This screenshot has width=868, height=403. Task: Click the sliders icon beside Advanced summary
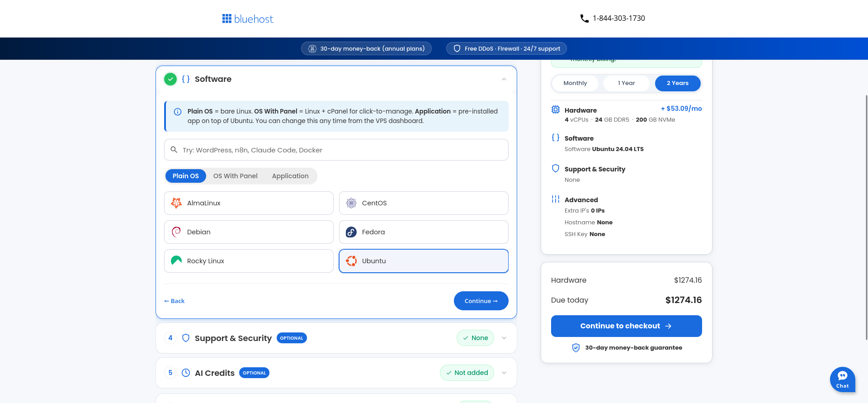coord(556,199)
